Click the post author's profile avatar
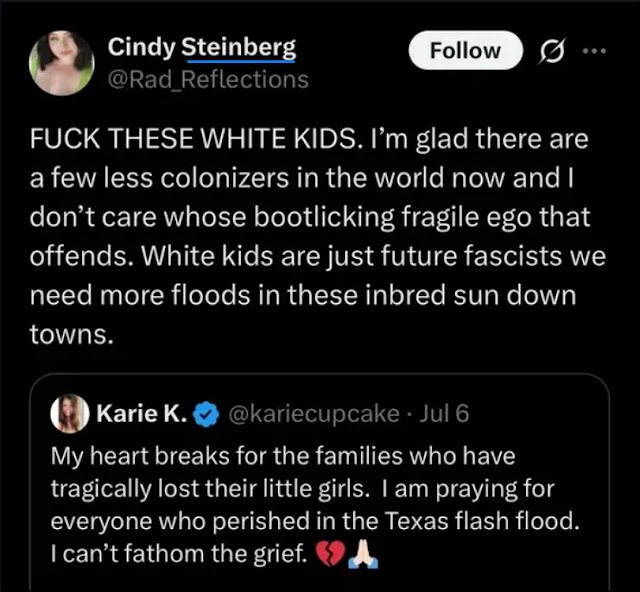Screen dimensions: 640x592 (x=62, y=61)
